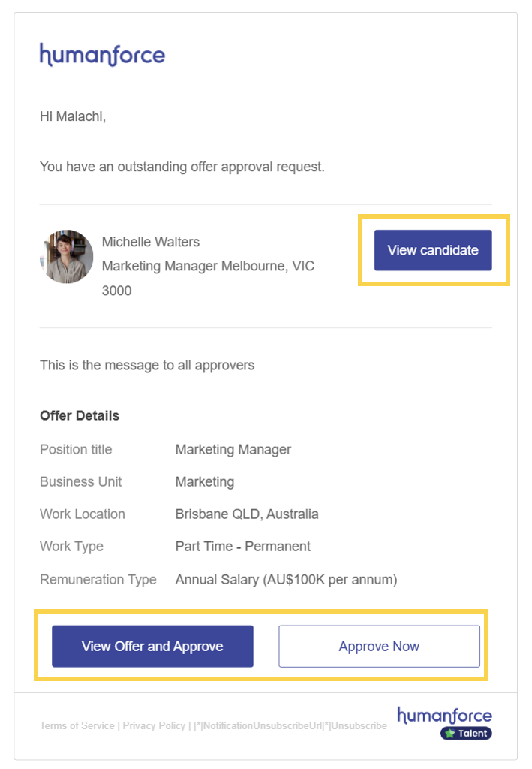Click the Business Unit value Marketing

(x=205, y=482)
